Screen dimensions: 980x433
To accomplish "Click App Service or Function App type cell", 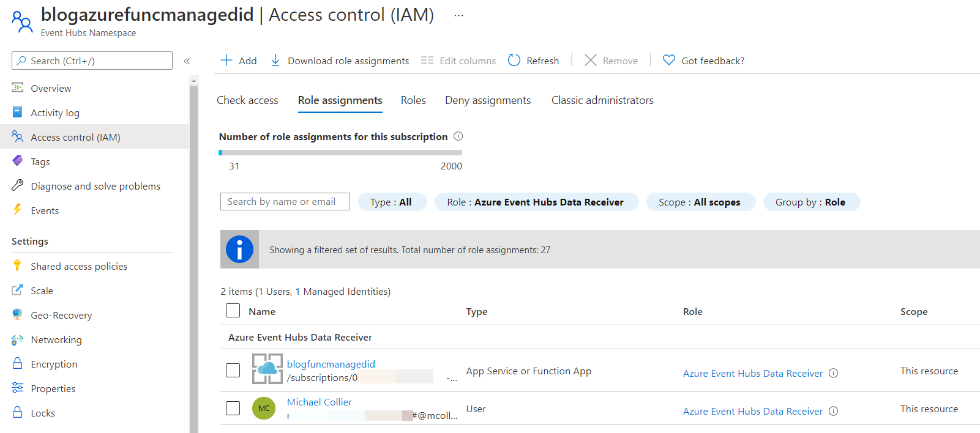I will point(528,371).
